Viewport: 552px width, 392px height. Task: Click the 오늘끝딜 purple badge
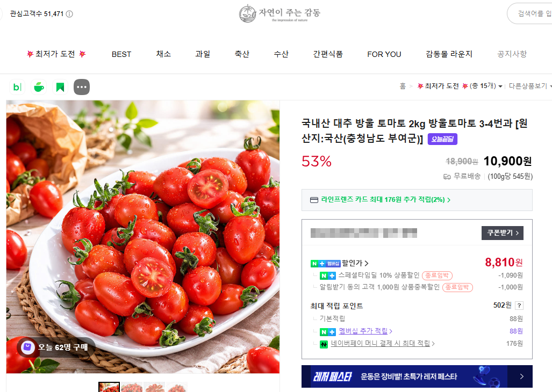click(442, 139)
